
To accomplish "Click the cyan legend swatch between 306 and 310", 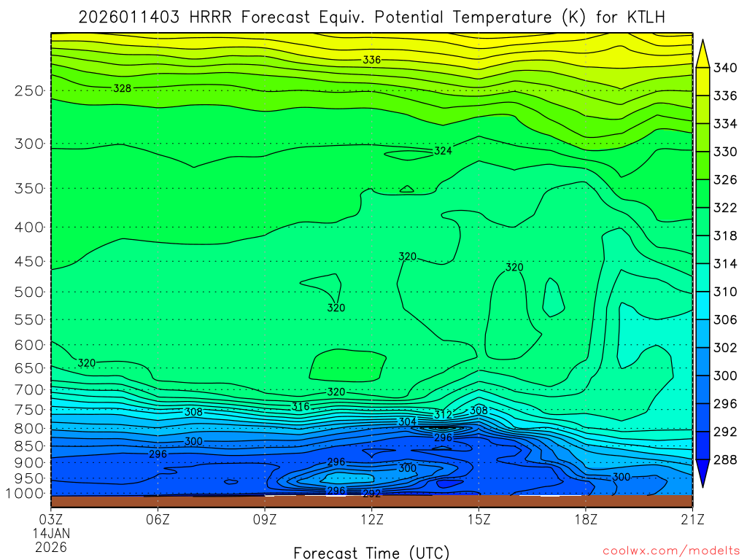I will (703, 306).
